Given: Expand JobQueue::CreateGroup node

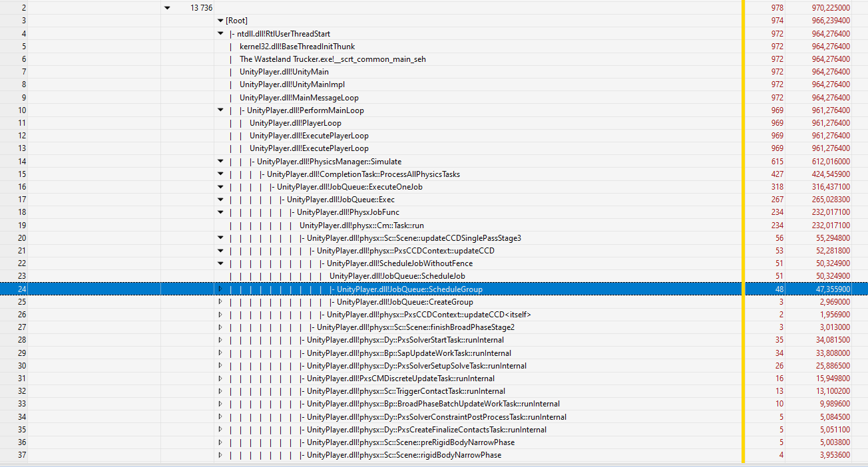Looking at the screenshot, I should pyautogui.click(x=220, y=302).
